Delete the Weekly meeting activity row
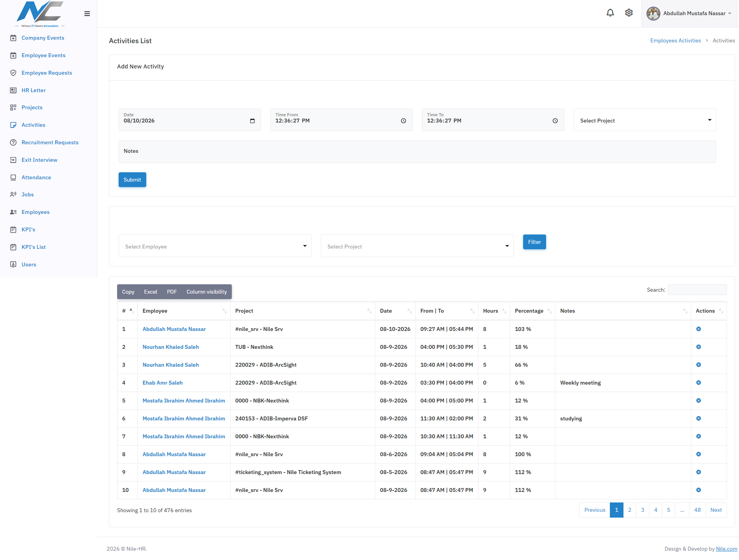This screenshot has height=560, width=739. [699, 383]
